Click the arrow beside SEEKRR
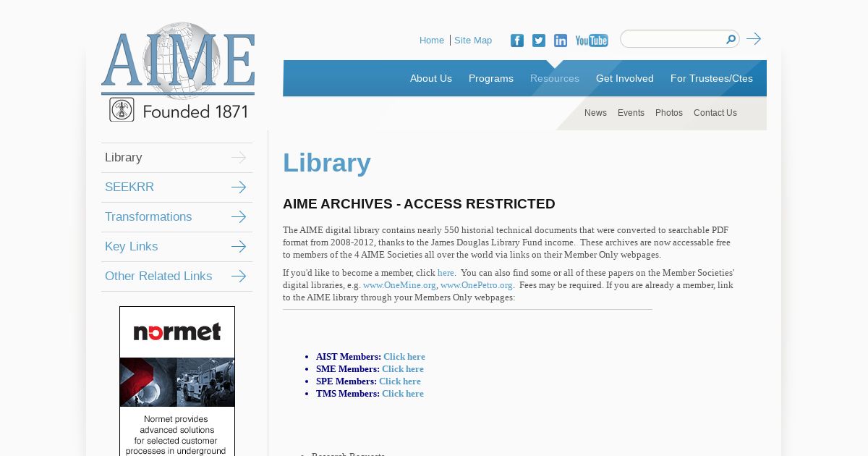The width and height of the screenshot is (868, 456). click(x=239, y=187)
